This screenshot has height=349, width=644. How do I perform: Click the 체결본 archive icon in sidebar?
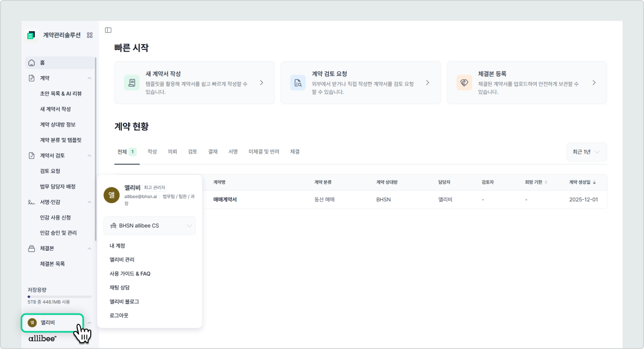coord(32,249)
